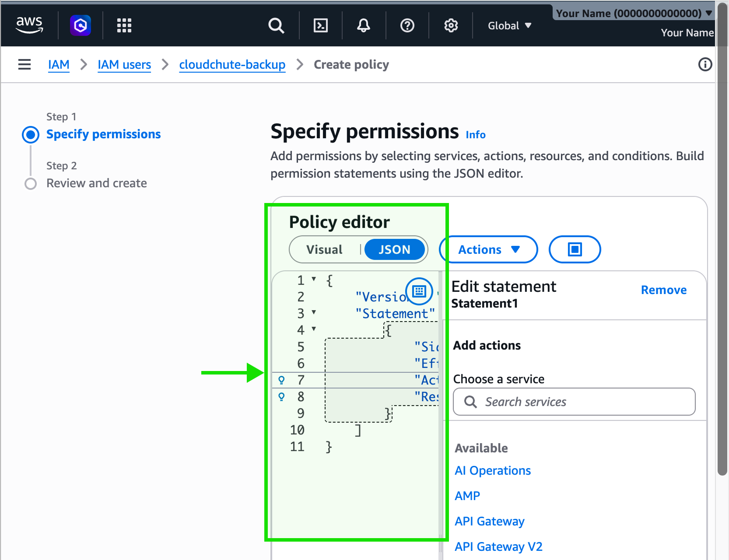Click the closing bracket on line 10
729x560 pixels.
(358, 430)
